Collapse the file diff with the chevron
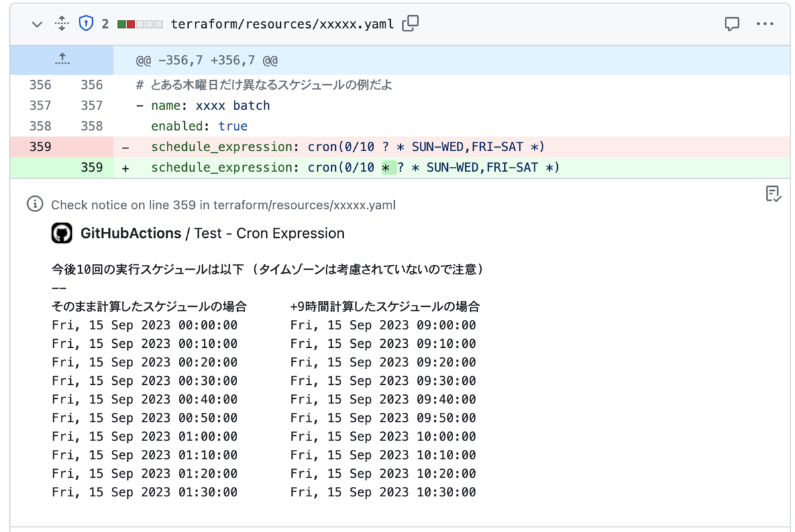The image size is (795, 532). point(37,24)
